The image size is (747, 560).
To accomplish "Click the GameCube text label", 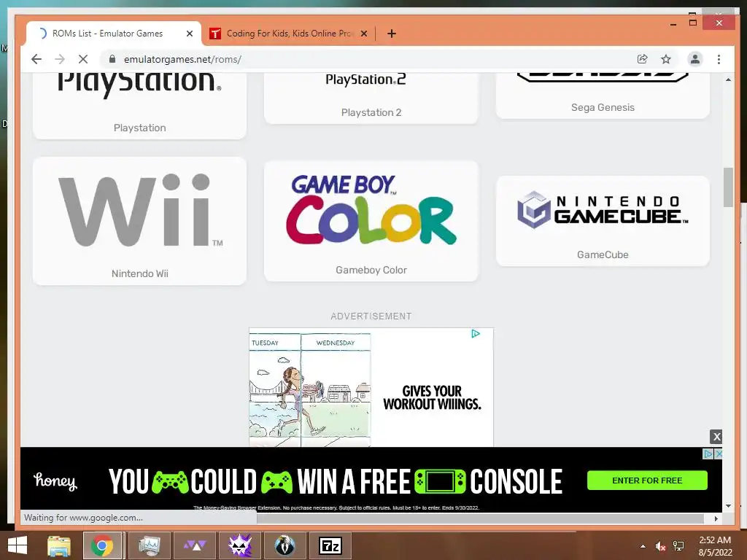I will click(x=603, y=254).
